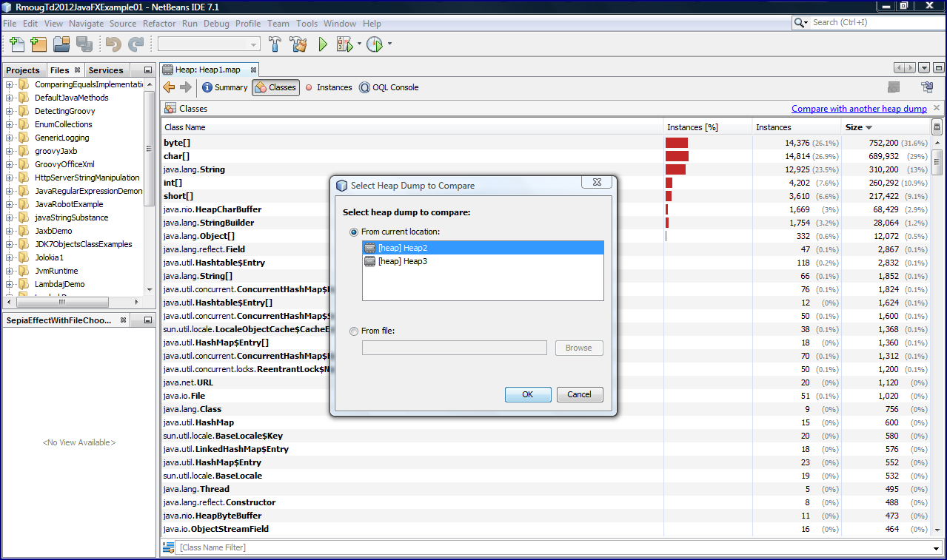
Task: Expand the DetectingGroovy project node
Action: (10, 111)
